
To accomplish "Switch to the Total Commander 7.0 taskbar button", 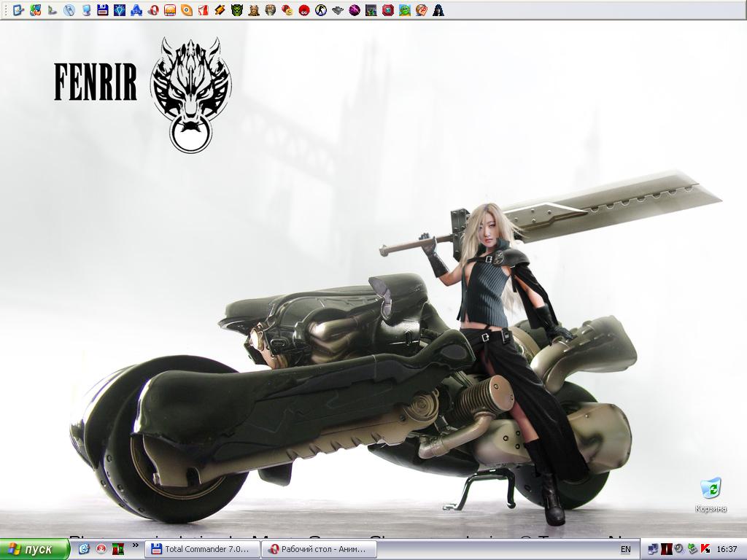I will point(202,550).
